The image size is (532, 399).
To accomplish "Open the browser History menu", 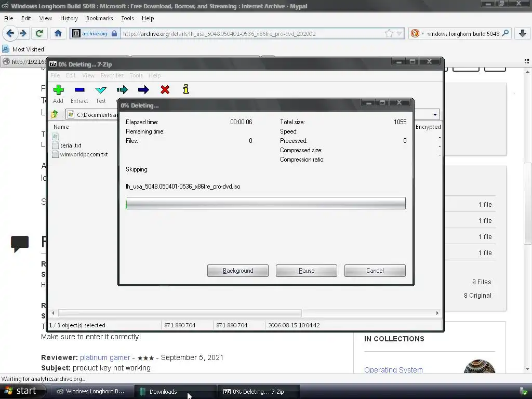I will coord(69,18).
